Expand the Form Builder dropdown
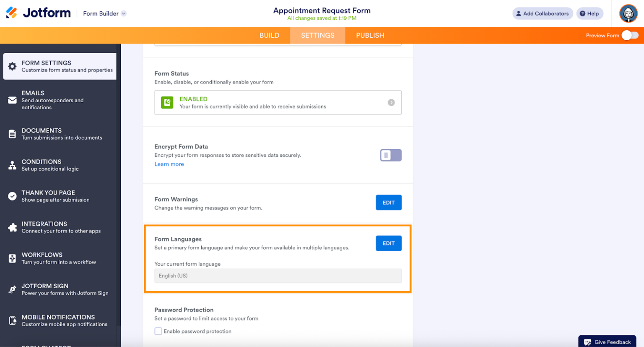The width and height of the screenshot is (644, 347). [x=104, y=13]
